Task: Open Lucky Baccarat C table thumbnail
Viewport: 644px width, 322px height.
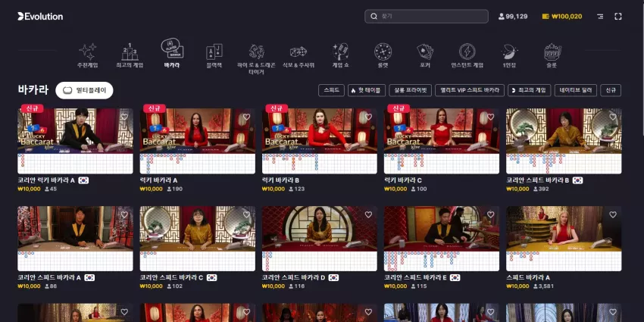Action: pyautogui.click(x=442, y=131)
